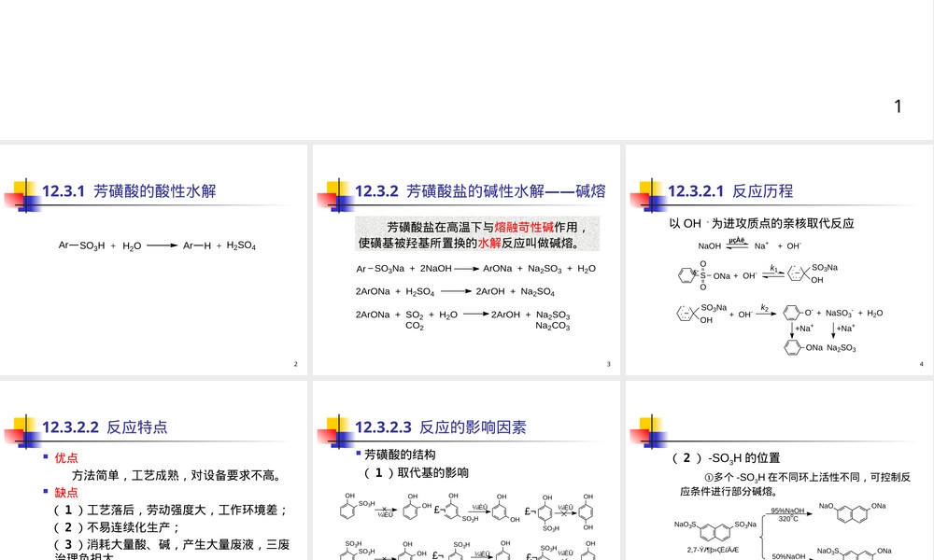Click the red bullet 缺点
The width and height of the screenshot is (934, 560).
(66, 493)
